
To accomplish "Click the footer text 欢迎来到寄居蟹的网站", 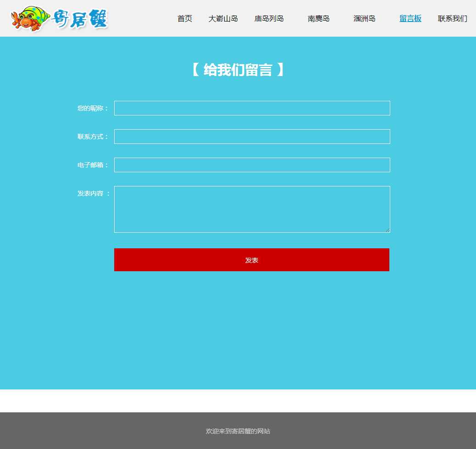I will click(x=238, y=431).
